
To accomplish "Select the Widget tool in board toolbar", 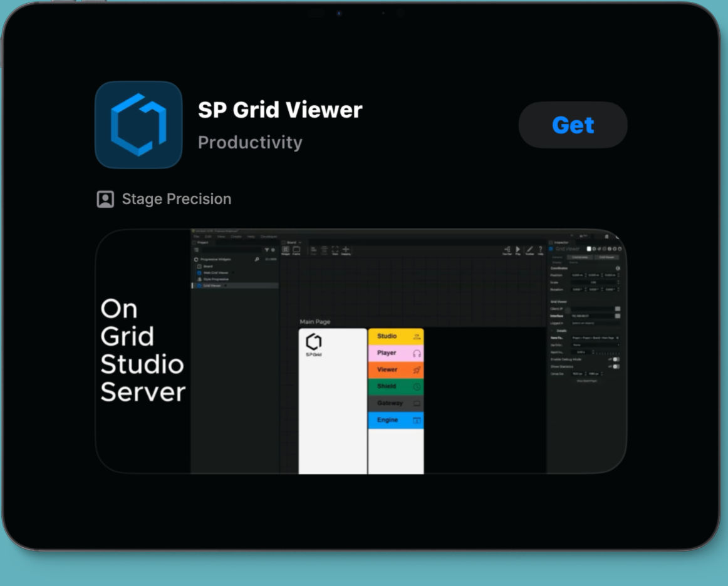I will click(286, 250).
